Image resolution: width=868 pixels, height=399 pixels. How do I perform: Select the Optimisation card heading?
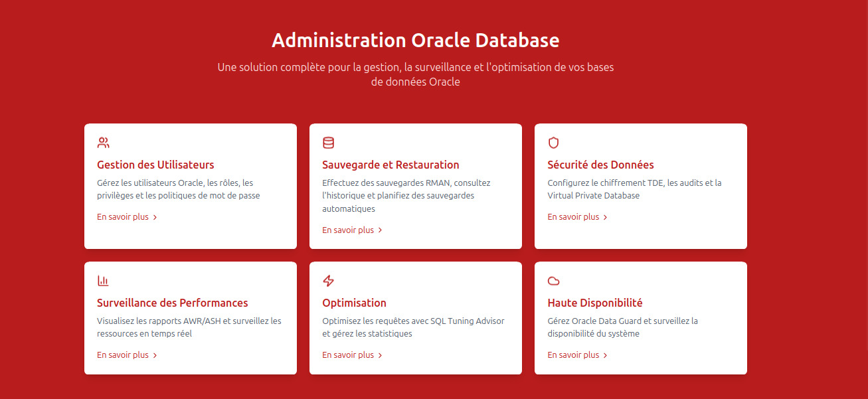(x=354, y=303)
